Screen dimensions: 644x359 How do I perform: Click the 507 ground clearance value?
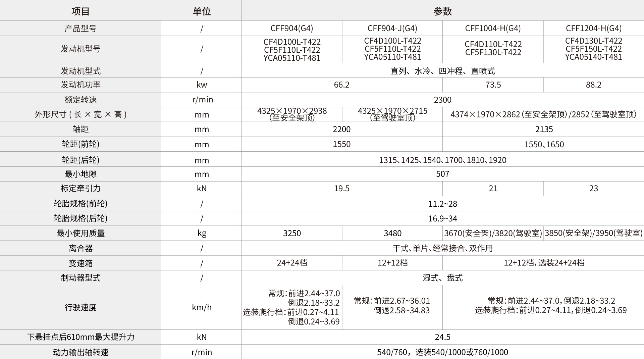[x=442, y=174]
